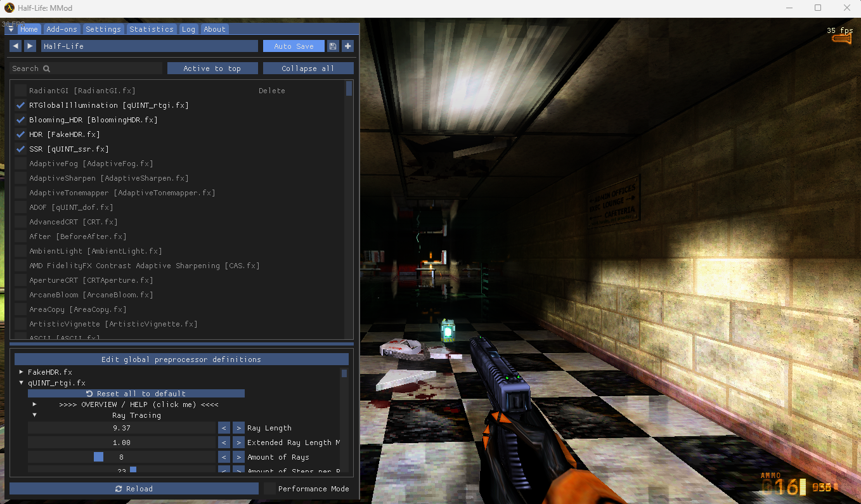
Task: Check the ApertureCRT effect box
Action: [21, 280]
